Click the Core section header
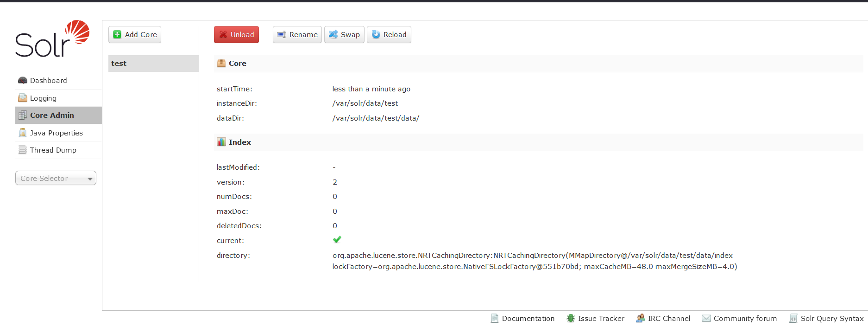 (x=539, y=64)
